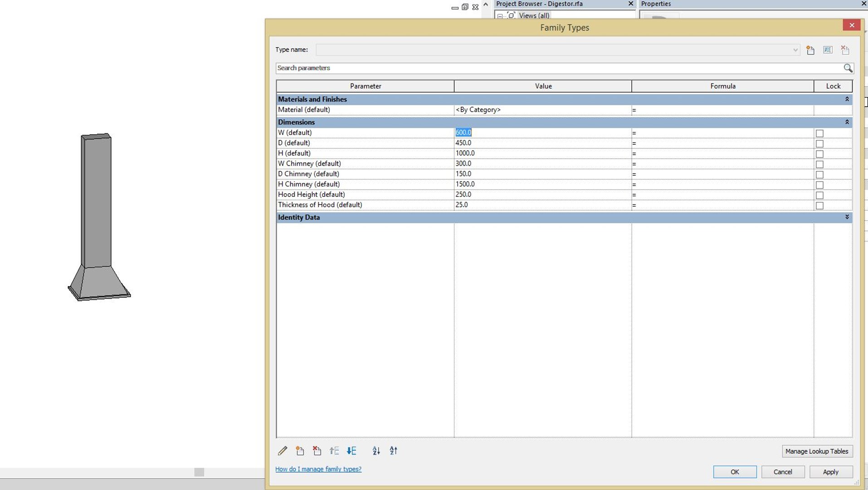Collapse the Materials and Finishes section

coord(847,99)
